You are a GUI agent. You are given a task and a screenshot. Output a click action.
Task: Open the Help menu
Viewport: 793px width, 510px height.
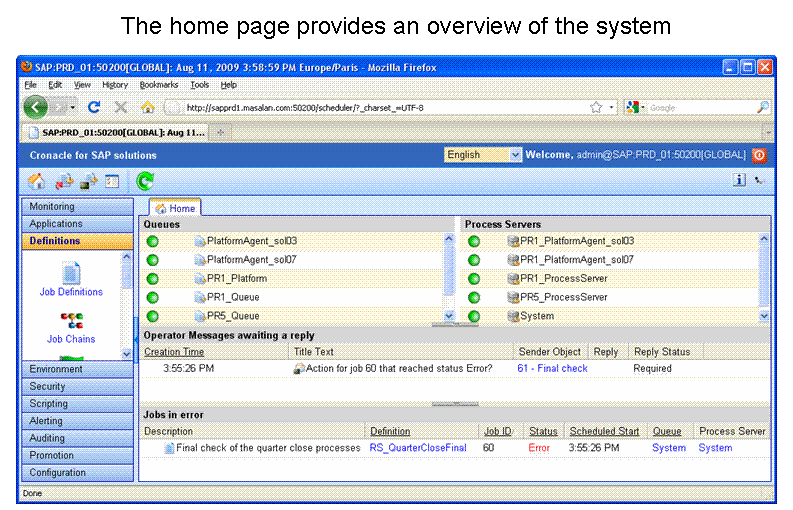click(229, 85)
